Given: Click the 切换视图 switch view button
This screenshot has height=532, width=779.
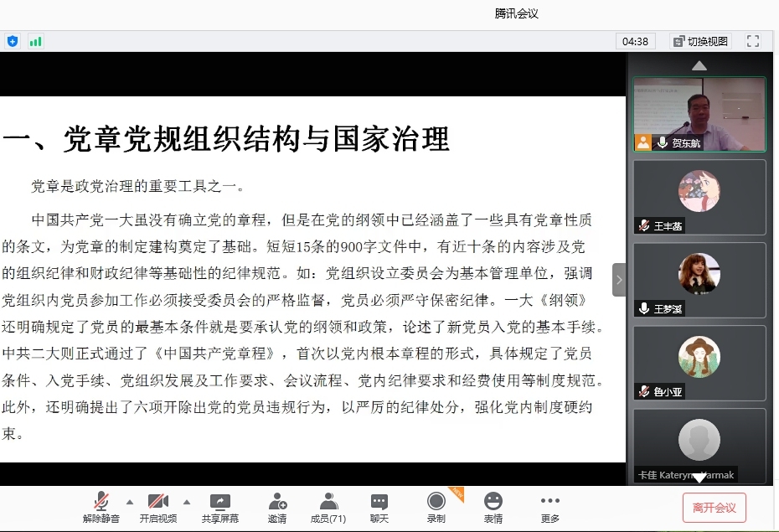Looking at the screenshot, I should pyautogui.click(x=700, y=41).
